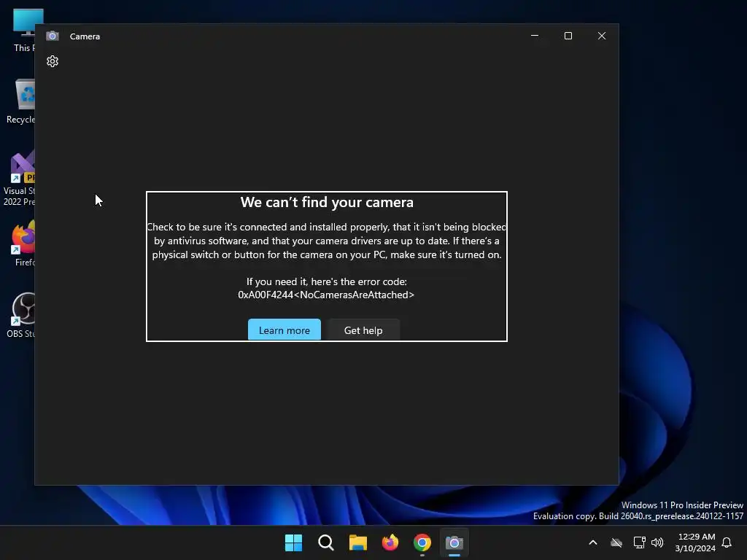747x560 pixels.
Task: Maximize the Camera window
Action: pyautogui.click(x=568, y=36)
